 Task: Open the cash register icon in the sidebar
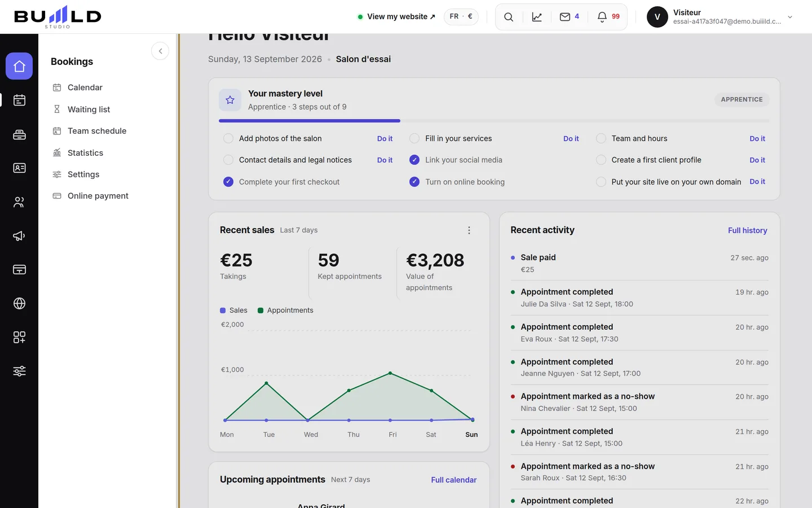[19, 134]
